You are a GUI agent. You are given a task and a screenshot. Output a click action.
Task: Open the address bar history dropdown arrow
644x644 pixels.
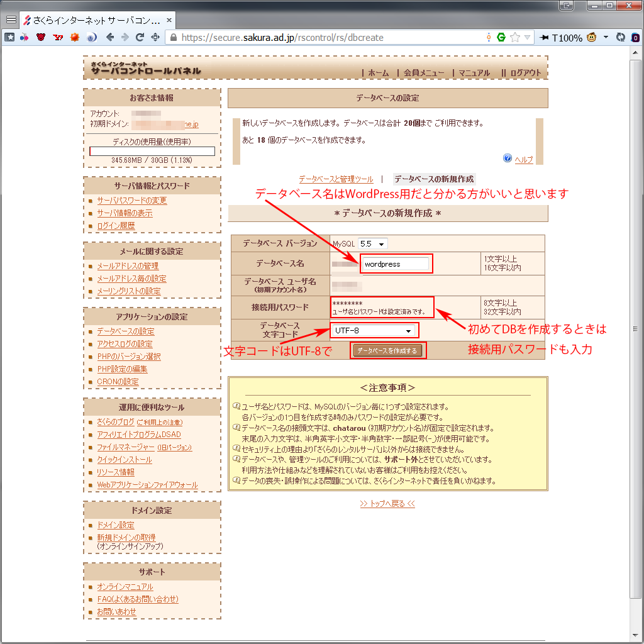coord(528,37)
